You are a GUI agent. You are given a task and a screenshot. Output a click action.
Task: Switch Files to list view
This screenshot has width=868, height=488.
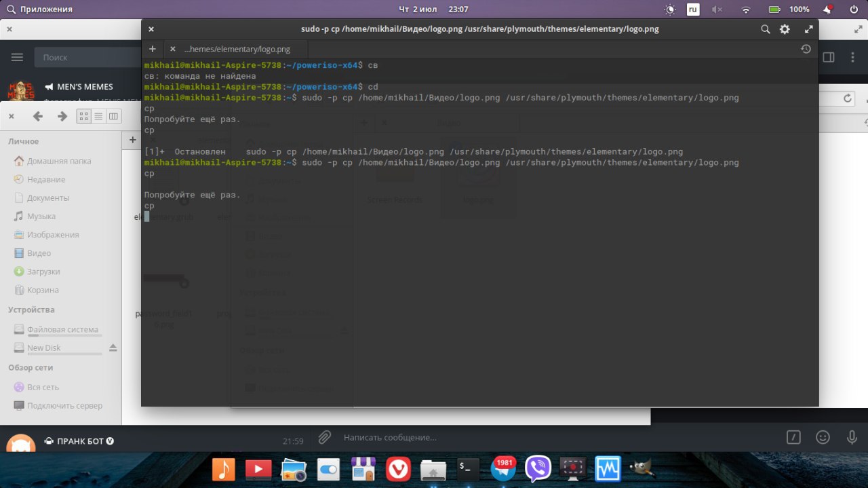click(99, 116)
